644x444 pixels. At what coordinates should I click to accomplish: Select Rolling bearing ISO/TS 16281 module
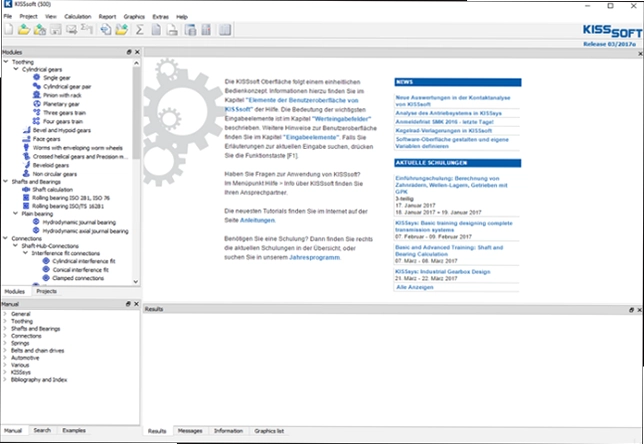[x=68, y=206]
